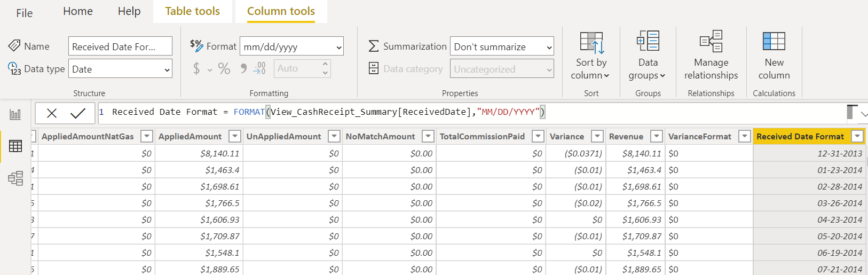
Task: Edit the column Name field
Action: point(120,46)
